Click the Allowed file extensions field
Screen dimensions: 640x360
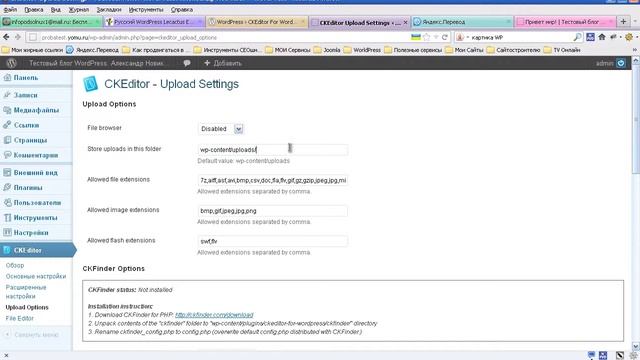273,180
